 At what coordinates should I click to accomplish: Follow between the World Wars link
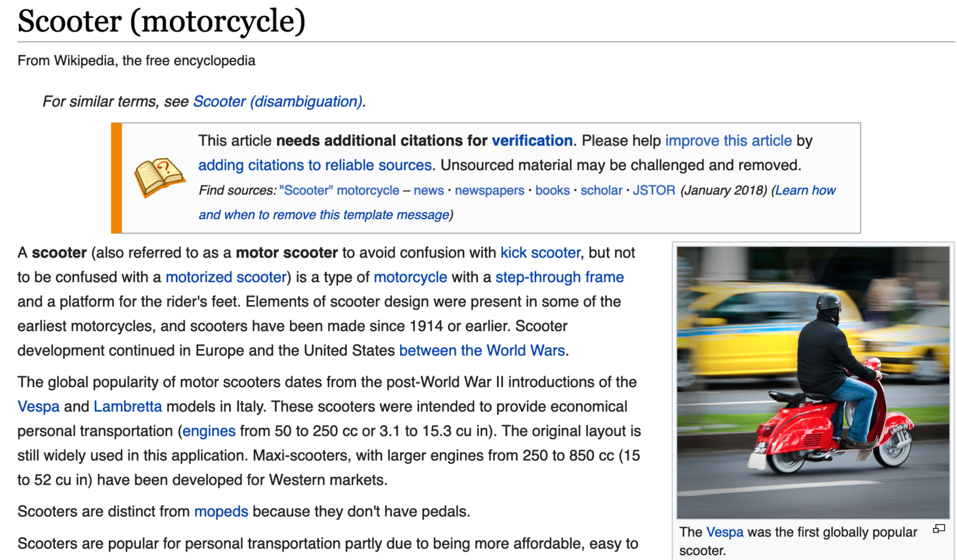click(481, 350)
